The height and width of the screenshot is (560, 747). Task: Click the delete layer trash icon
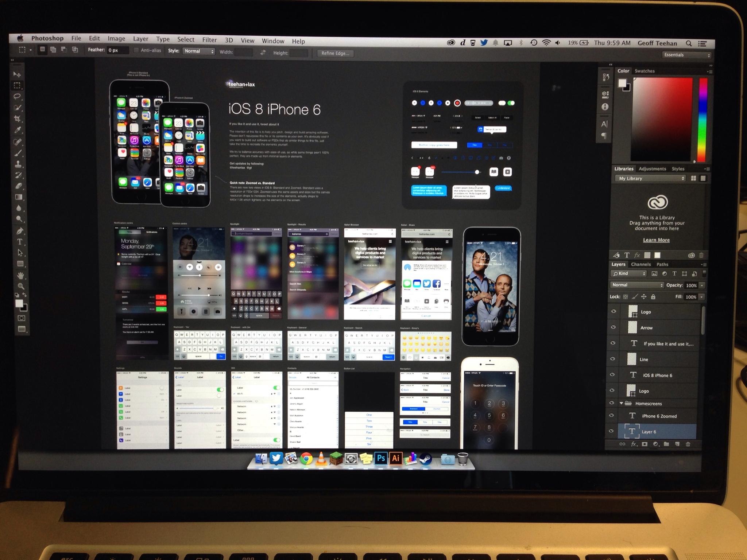[688, 444]
